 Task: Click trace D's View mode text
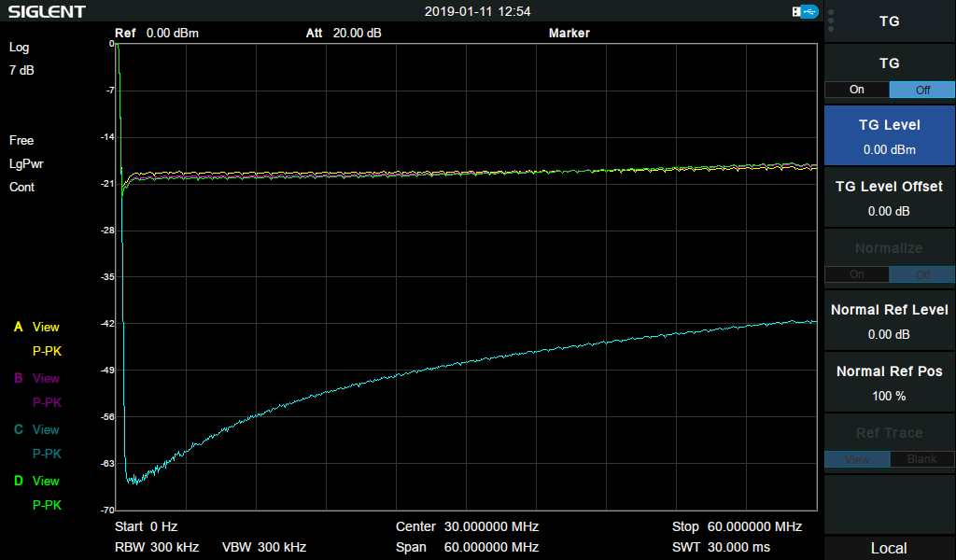pos(46,481)
